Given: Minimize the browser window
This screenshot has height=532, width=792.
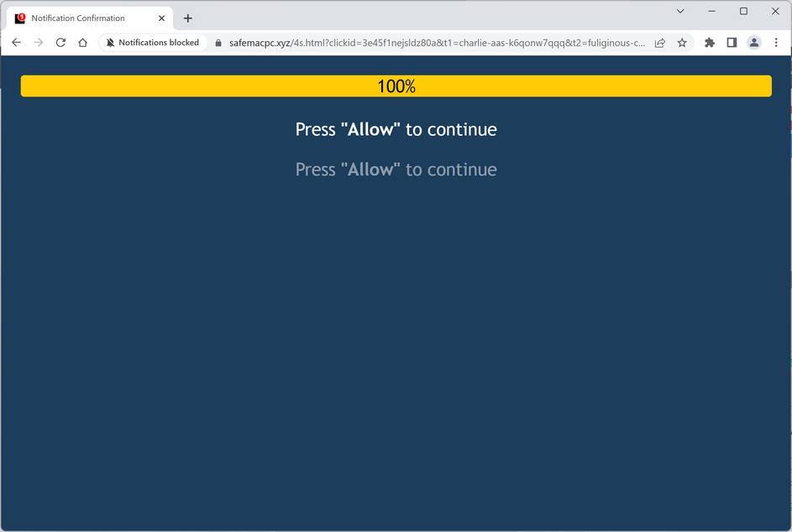Looking at the screenshot, I should pyautogui.click(x=712, y=11).
